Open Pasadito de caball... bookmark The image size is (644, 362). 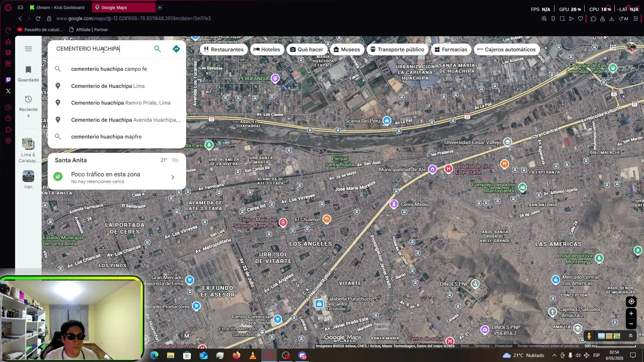coord(40,30)
